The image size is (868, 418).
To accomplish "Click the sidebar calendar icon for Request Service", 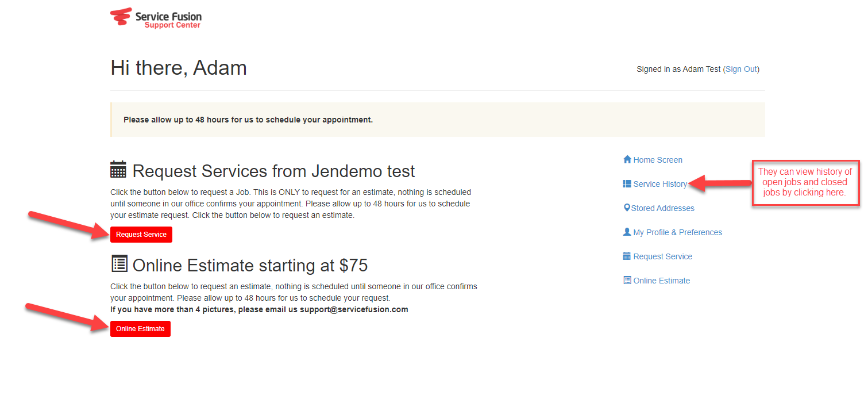I will click(x=627, y=256).
